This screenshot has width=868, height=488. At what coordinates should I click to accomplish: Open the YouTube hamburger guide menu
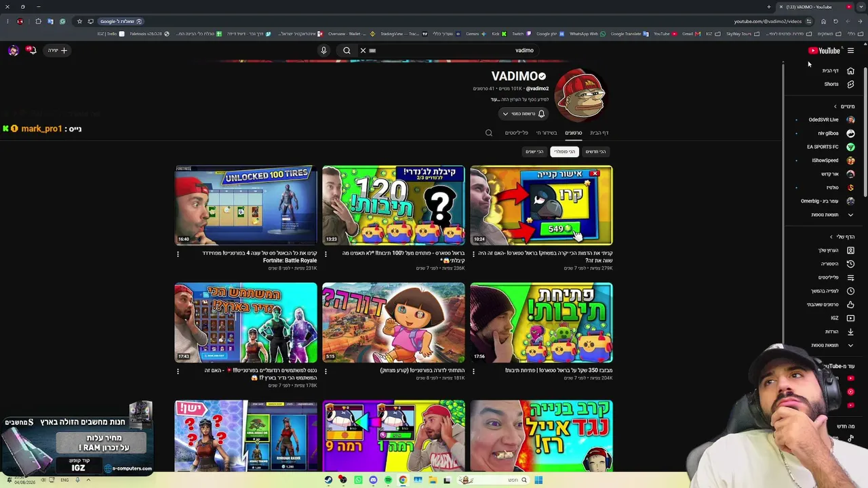[850, 50]
